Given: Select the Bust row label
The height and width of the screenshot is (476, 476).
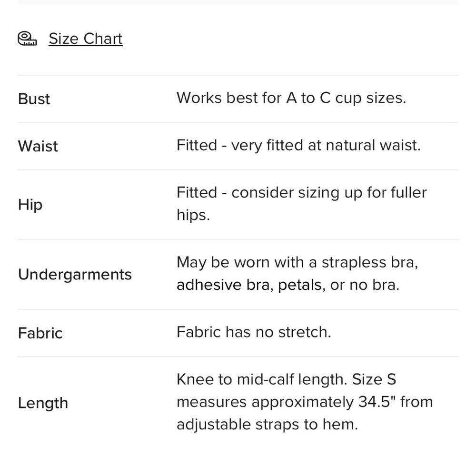Looking at the screenshot, I should 34,99.
